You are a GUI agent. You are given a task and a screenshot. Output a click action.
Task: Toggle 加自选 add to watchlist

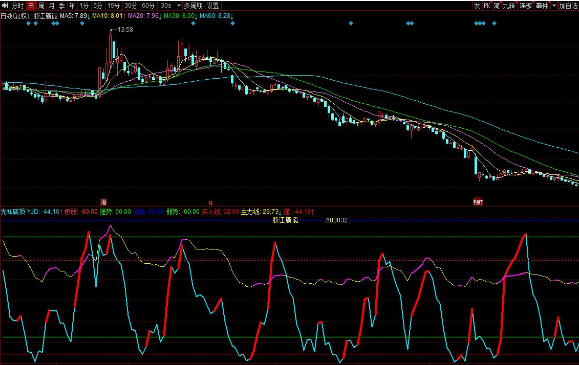point(568,6)
